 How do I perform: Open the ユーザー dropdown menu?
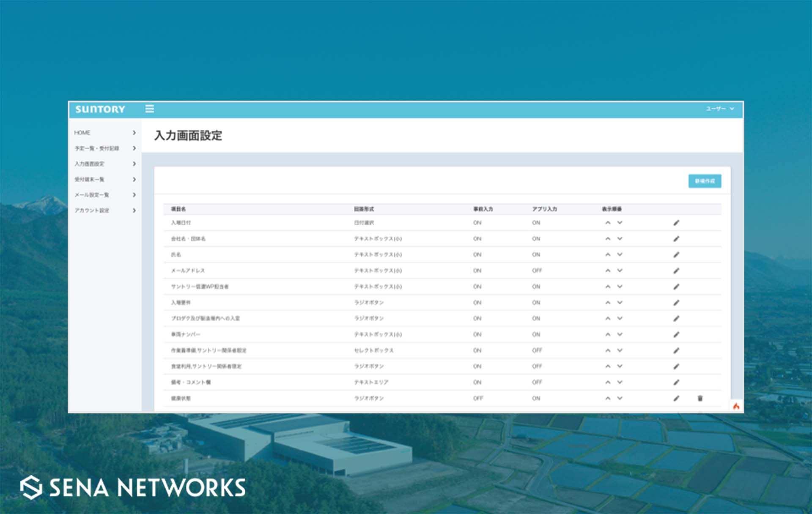point(720,109)
